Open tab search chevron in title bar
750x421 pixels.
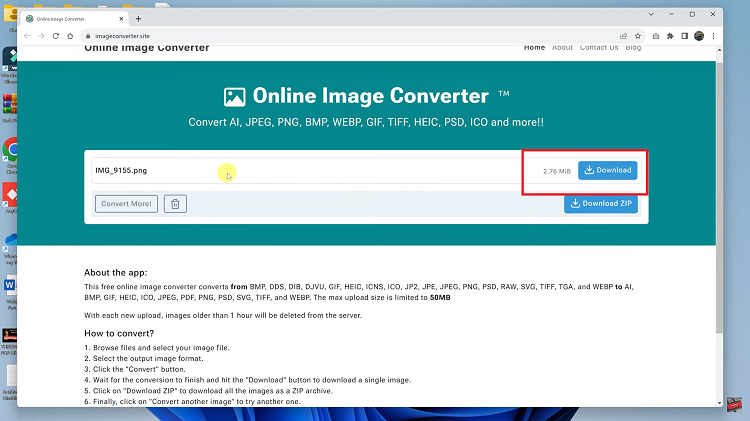651,14
